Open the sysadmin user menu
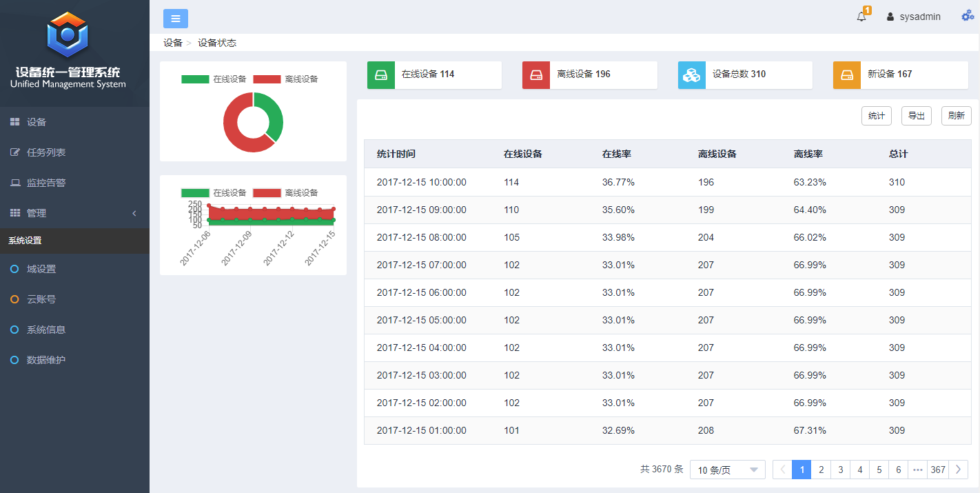The image size is (980, 493). click(913, 17)
